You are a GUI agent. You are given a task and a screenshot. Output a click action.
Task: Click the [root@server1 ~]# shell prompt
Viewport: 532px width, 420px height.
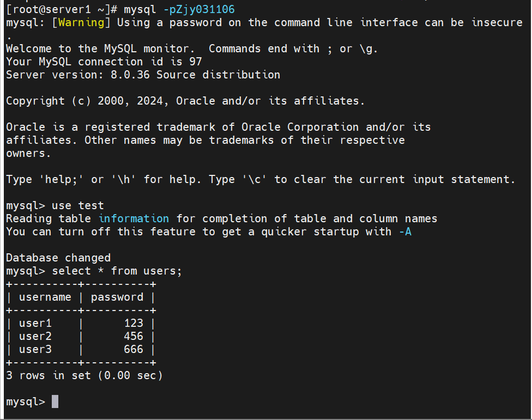click(62, 9)
